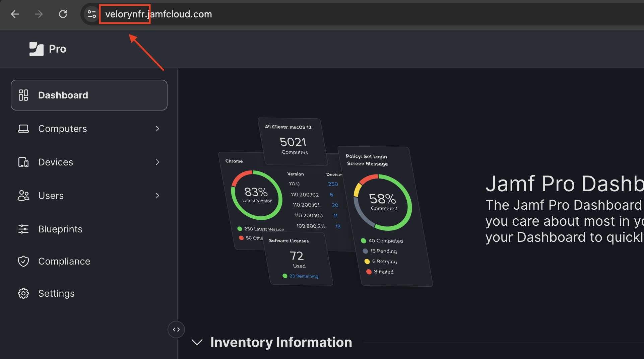Click the Settings gear icon

click(x=23, y=293)
